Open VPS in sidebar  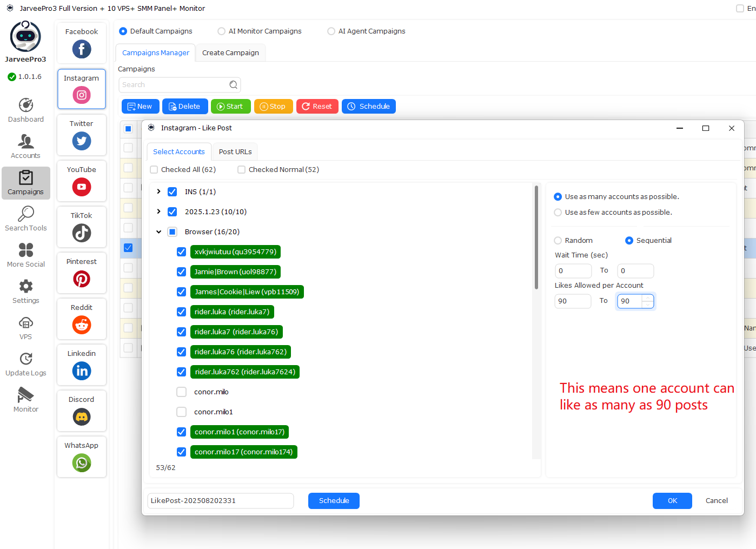(26, 328)
